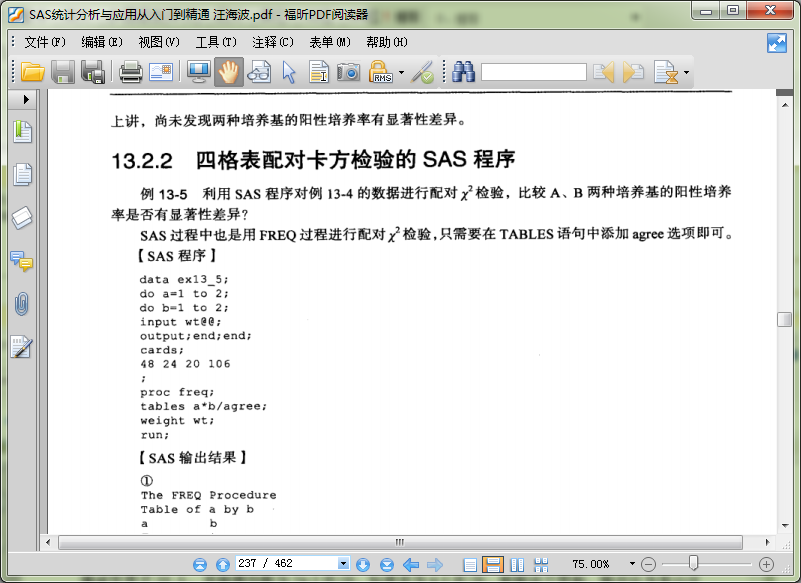The width and height of the screenshot is (801, 583).
Task: Open the Attachments paperclip panel
Action: (21, 304)
